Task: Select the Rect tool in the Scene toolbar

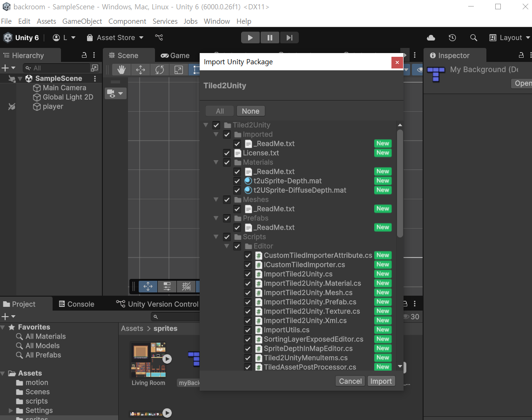Action: (x=195, y=70)
